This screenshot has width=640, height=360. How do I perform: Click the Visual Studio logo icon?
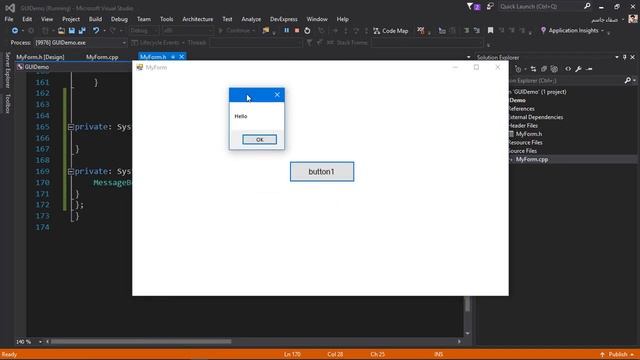tap(10, 8)
